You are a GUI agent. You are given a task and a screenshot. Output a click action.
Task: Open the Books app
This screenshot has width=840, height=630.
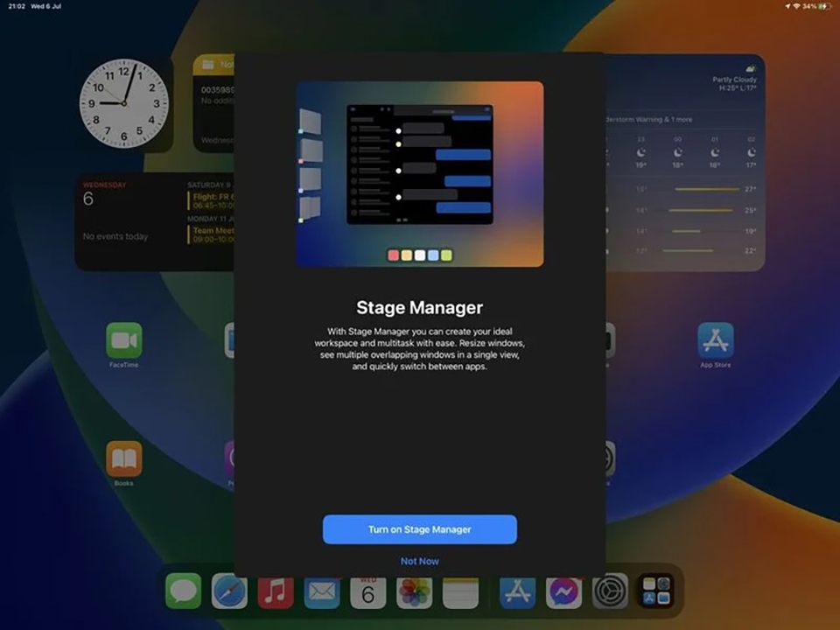(124, 459)
